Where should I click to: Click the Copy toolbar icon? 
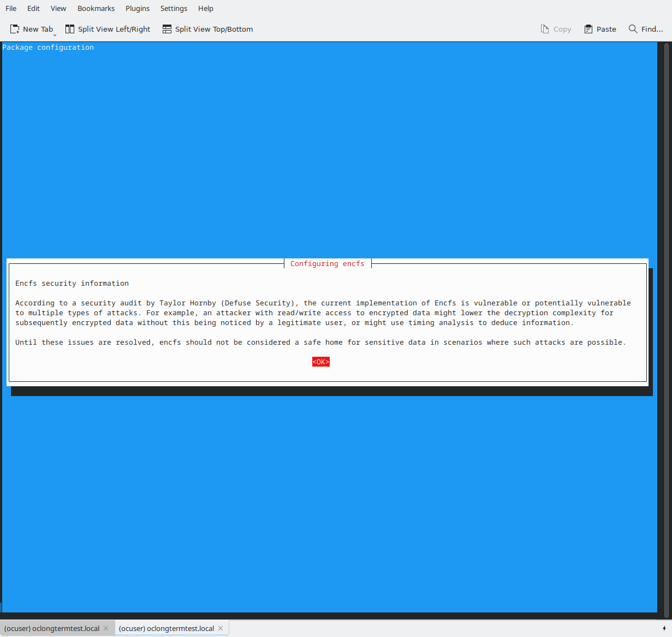click(545, 29)
